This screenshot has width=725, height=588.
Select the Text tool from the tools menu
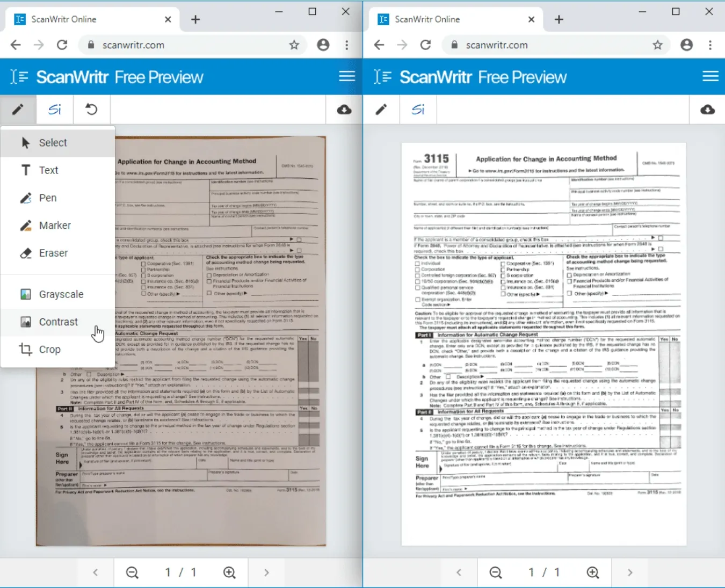coord(48,170)
